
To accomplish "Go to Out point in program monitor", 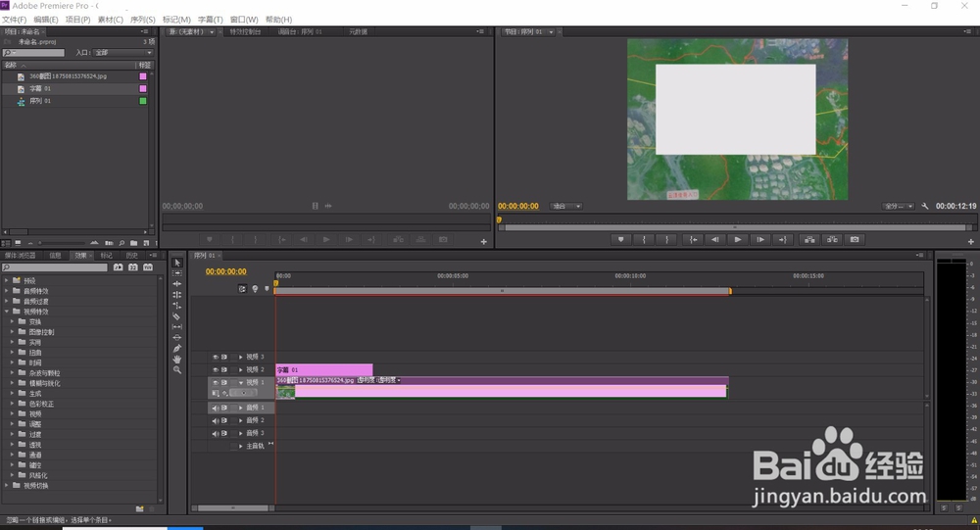I will (782, 239).
